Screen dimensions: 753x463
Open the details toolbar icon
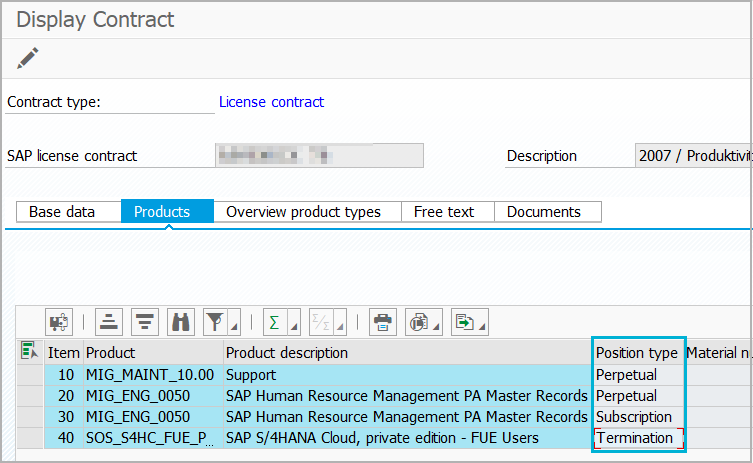pos(59,322)
